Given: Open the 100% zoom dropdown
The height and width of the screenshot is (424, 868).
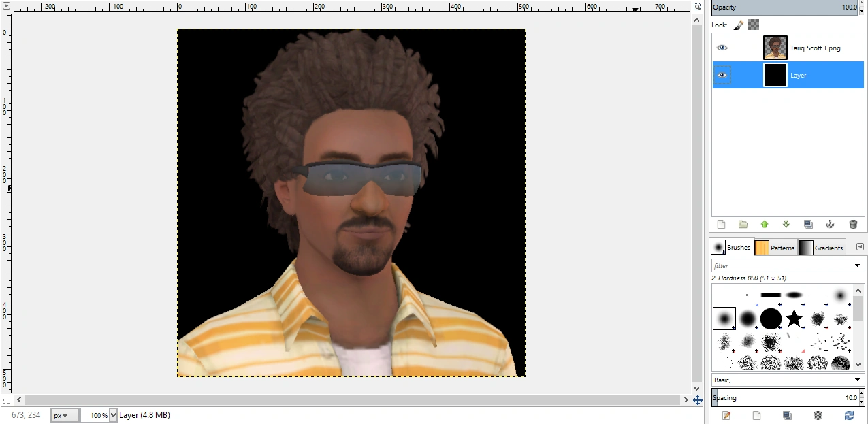Looking at the screenshot, I should coord(113,415).
